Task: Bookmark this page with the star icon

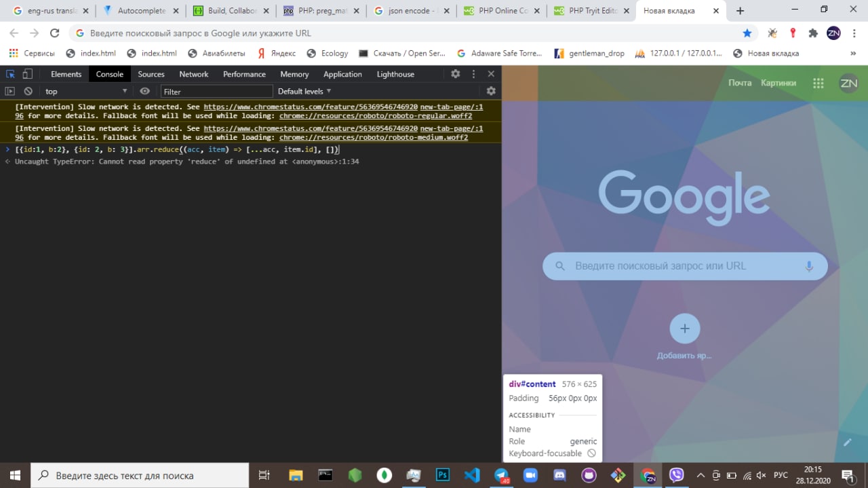Action: coord(747,33)
